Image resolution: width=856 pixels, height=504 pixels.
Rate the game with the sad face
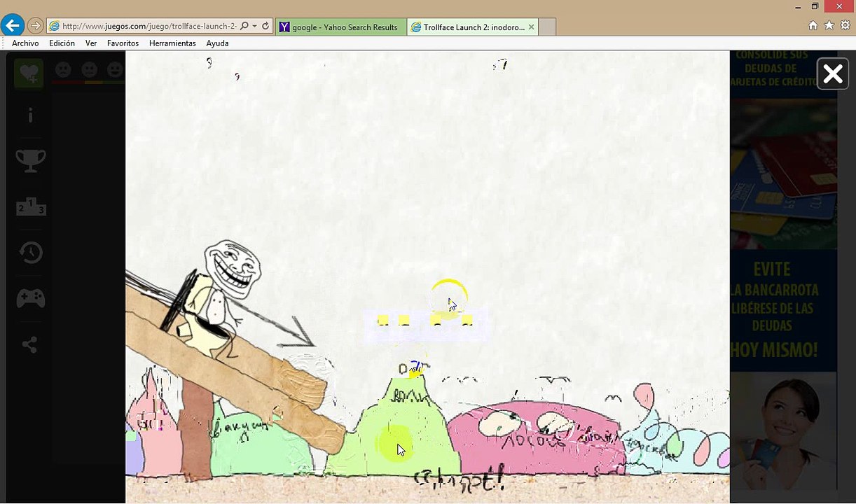(x=63, y=70)
